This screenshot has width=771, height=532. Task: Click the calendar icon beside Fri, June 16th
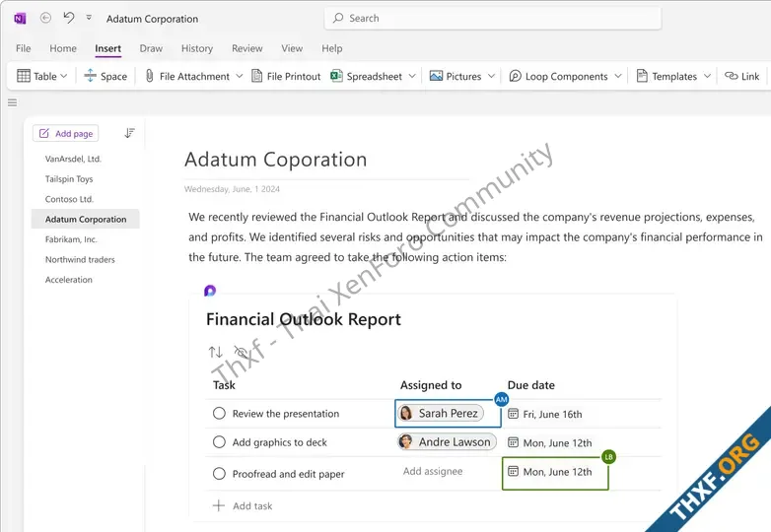(513, 414)
